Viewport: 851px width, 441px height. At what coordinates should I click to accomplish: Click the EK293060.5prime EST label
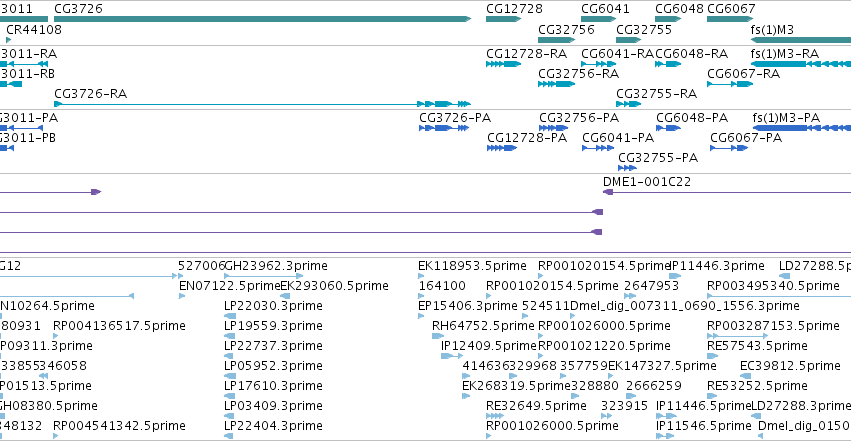pos(334,285)
